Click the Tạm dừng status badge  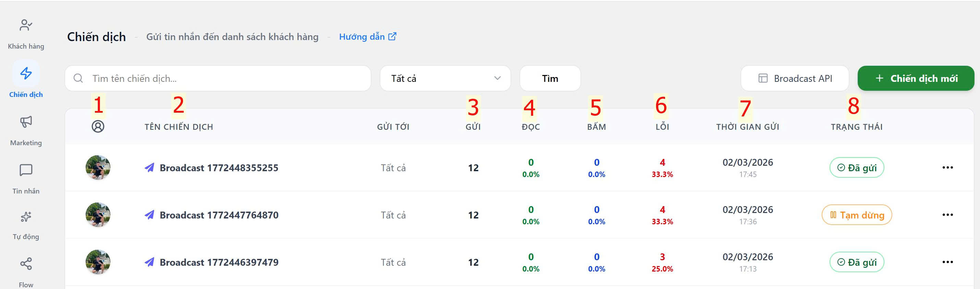tap(857, 215)
